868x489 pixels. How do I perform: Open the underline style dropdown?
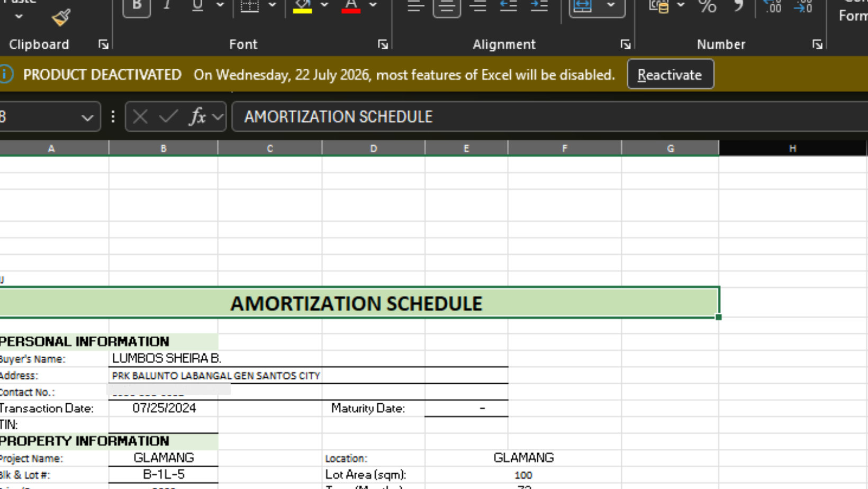220,5
